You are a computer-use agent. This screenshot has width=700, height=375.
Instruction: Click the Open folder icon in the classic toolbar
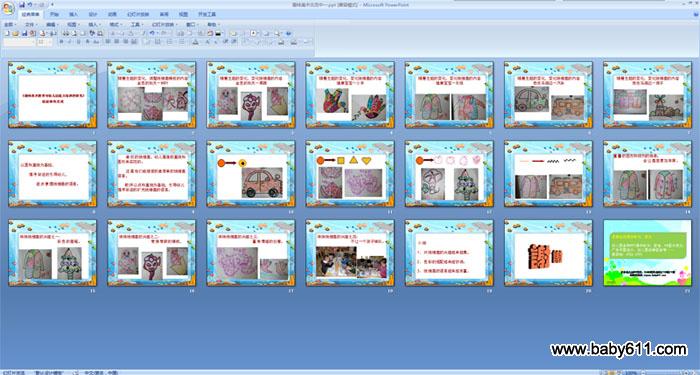pyautogui.click(x=16, y=33)
